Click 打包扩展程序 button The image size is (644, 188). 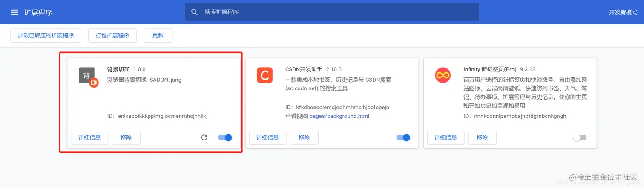pos(112,36)
